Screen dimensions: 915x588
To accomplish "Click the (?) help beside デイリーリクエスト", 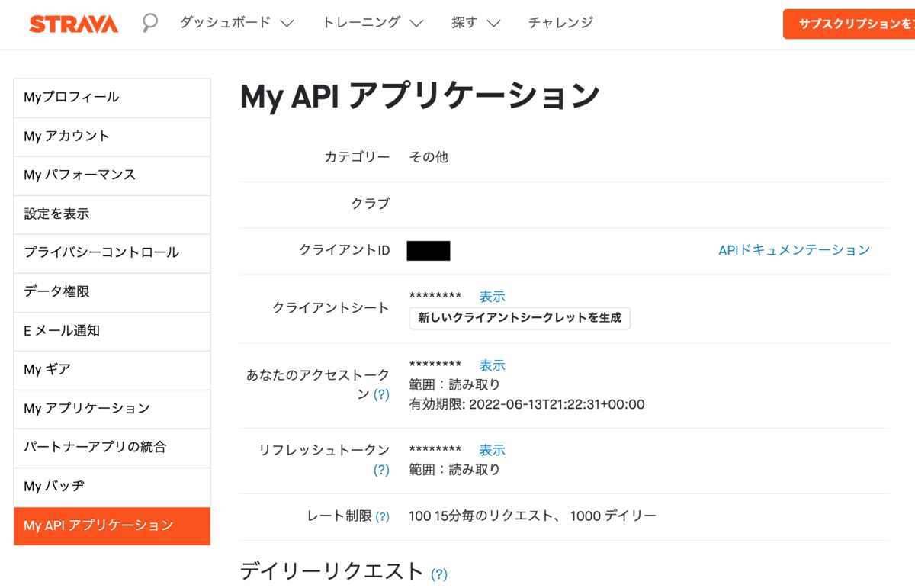I will (x=439, y=574).
